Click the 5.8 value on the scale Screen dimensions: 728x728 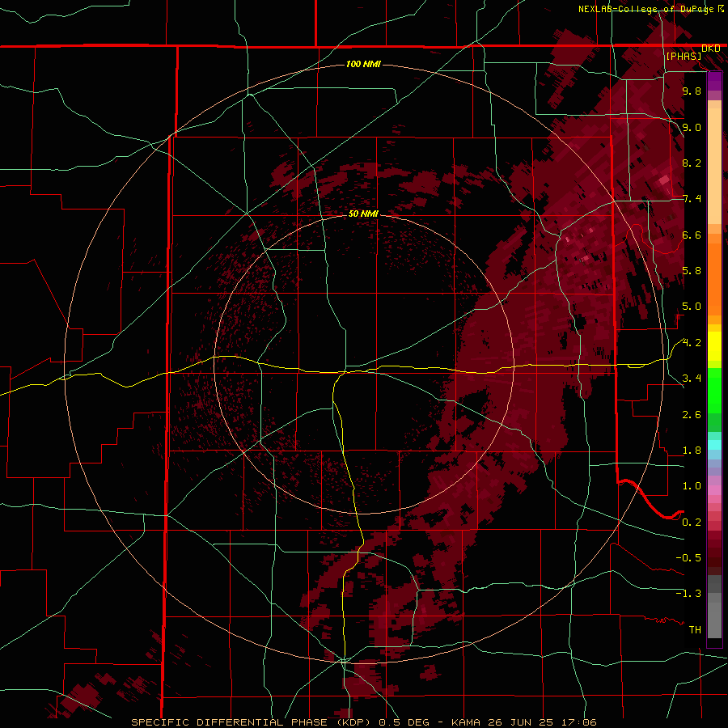pos(692,271)
